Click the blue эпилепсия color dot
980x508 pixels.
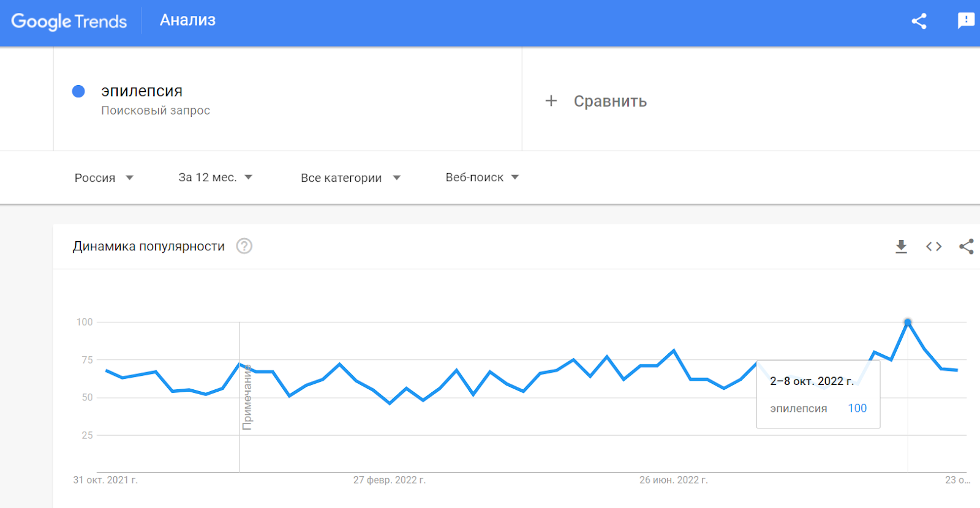[78, 91]
